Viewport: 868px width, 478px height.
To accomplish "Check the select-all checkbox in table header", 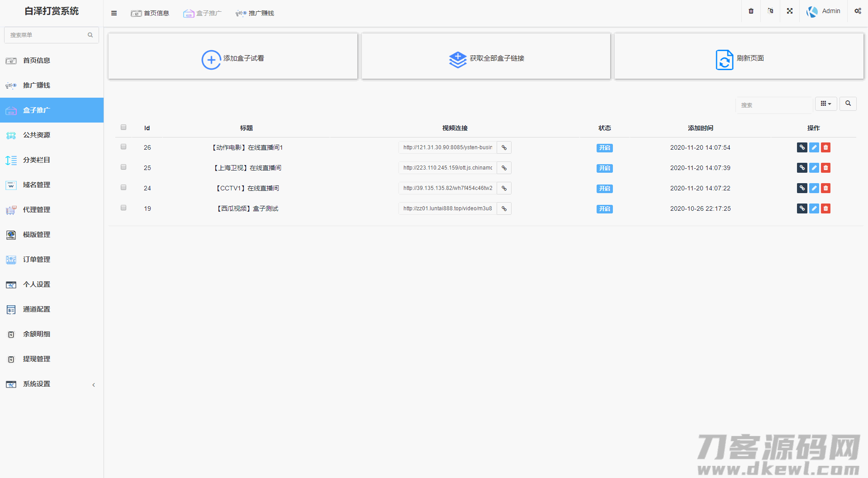I will point(123,128).
